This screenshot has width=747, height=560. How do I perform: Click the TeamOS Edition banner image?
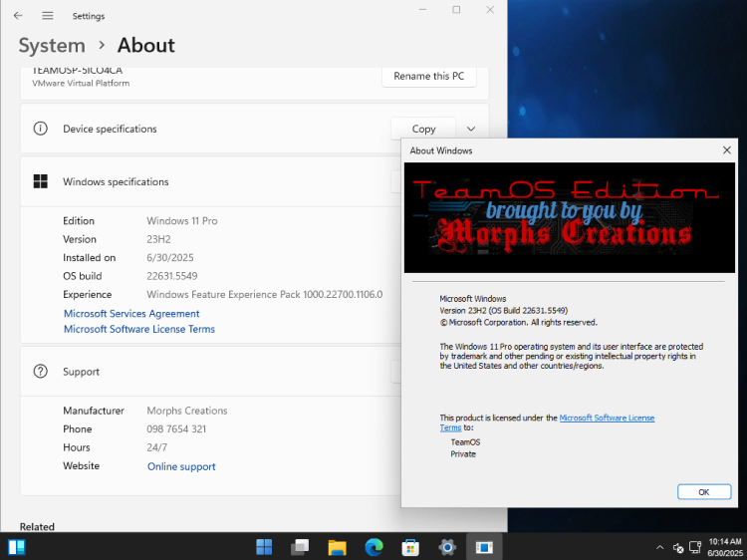(570, 218)
